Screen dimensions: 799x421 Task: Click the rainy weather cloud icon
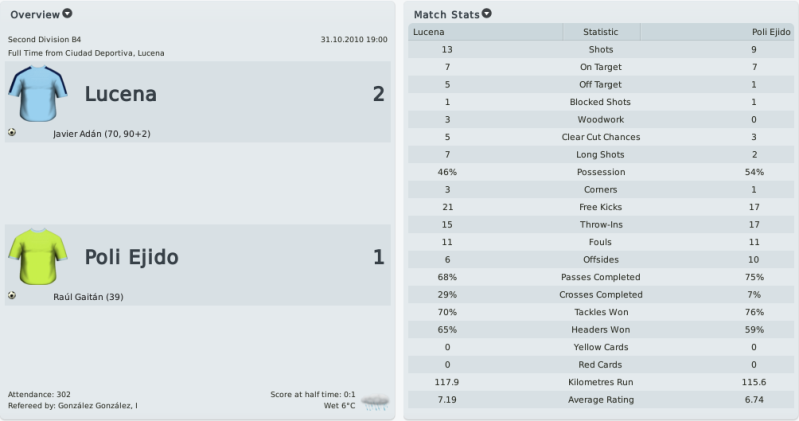click(x=375, y=402)
